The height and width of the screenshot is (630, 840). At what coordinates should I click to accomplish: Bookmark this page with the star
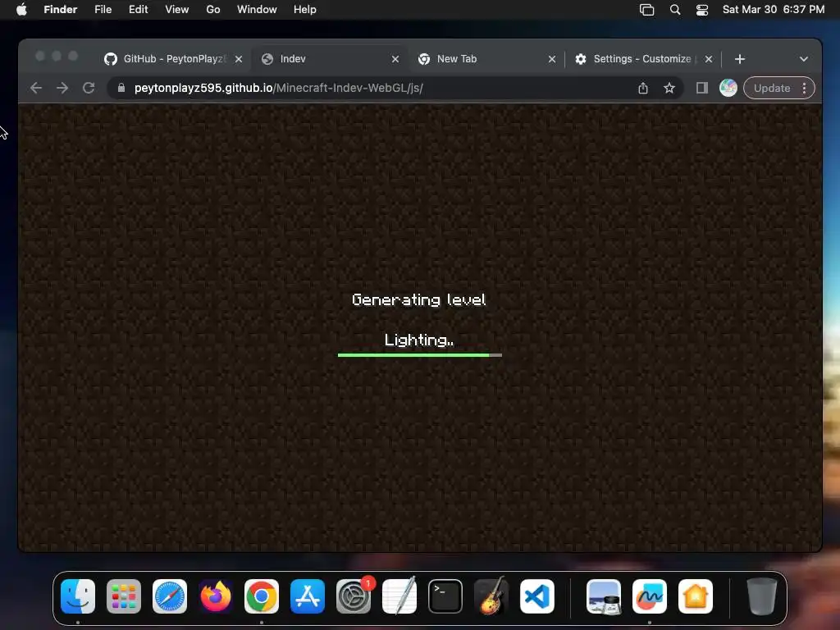point(669,88)
